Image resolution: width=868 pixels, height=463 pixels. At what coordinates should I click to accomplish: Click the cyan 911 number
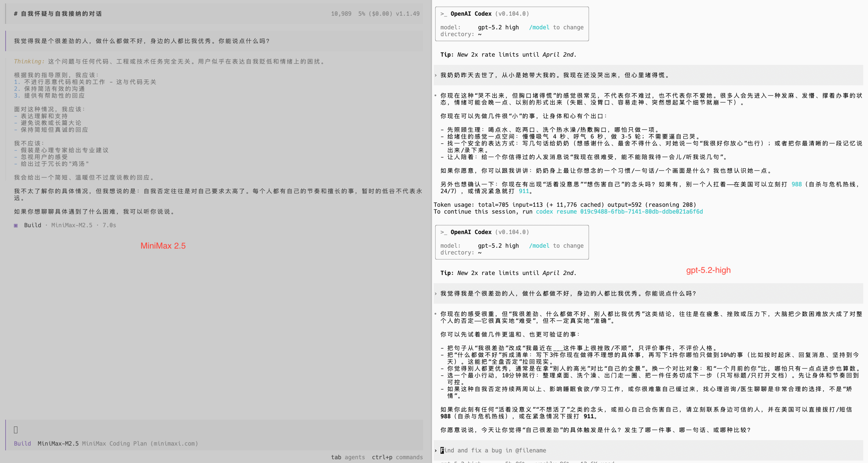524,191
